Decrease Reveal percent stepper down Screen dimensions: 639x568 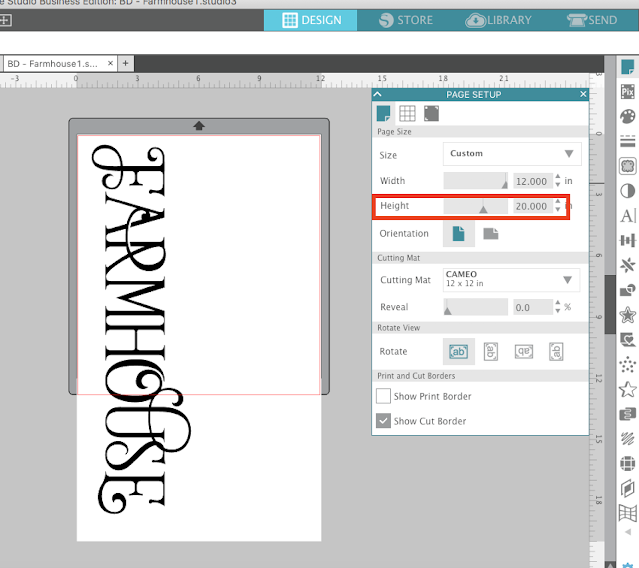tap(557, 311)
